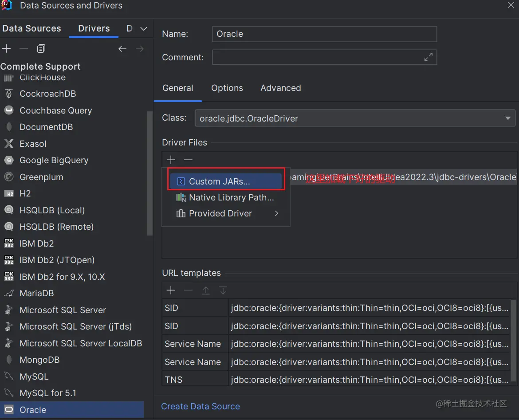
Task: Click the Provided Driver icon
Action: point(181,213)
